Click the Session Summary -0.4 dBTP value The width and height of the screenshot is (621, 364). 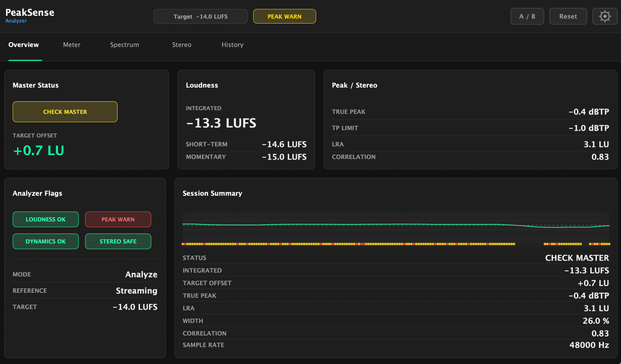coord(589,296)
